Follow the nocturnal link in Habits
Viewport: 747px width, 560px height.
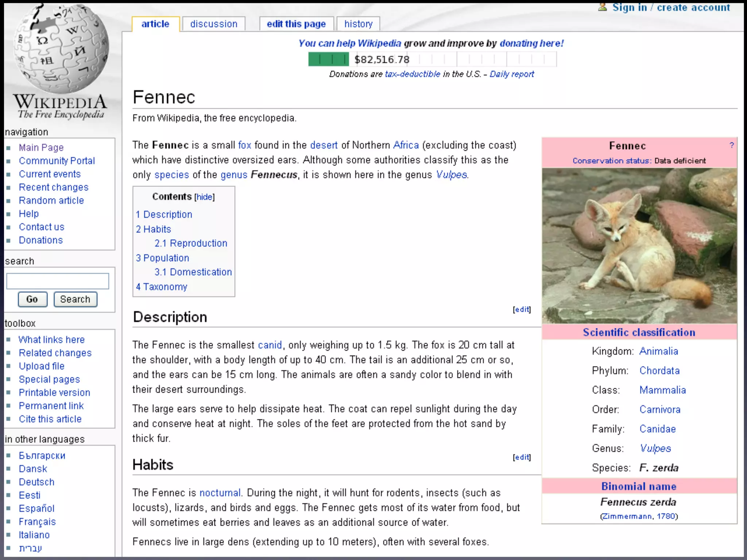coord(220,493)
